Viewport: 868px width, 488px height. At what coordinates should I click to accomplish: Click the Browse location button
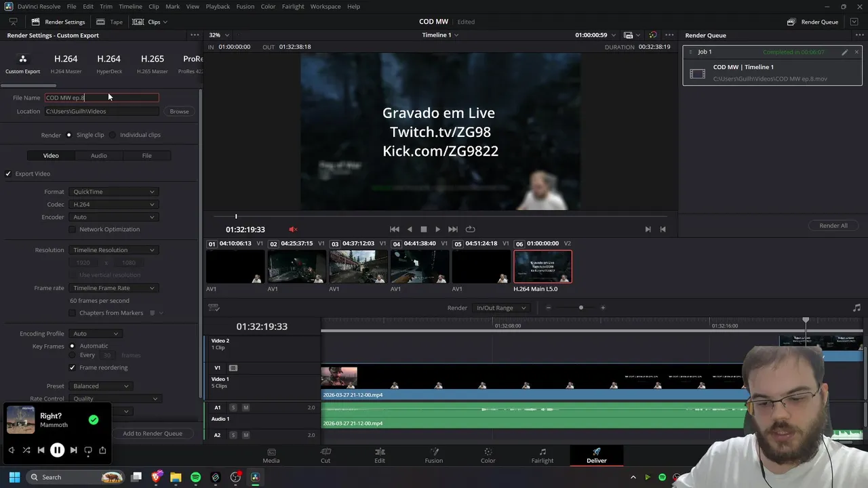click(179, 111)
